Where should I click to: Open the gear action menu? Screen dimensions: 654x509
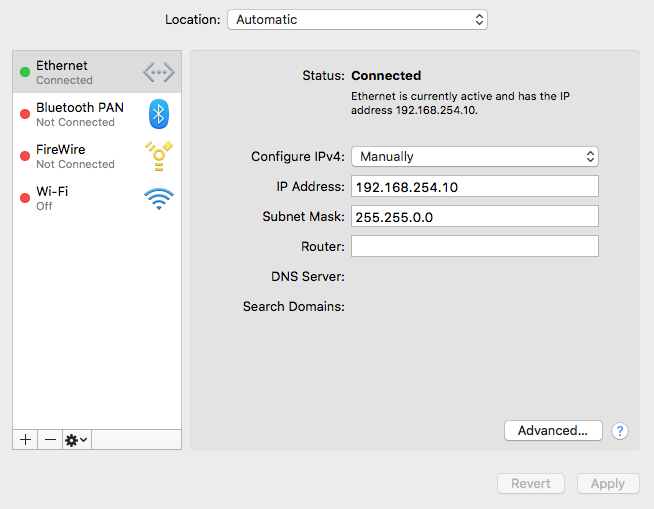coord(76,440)
